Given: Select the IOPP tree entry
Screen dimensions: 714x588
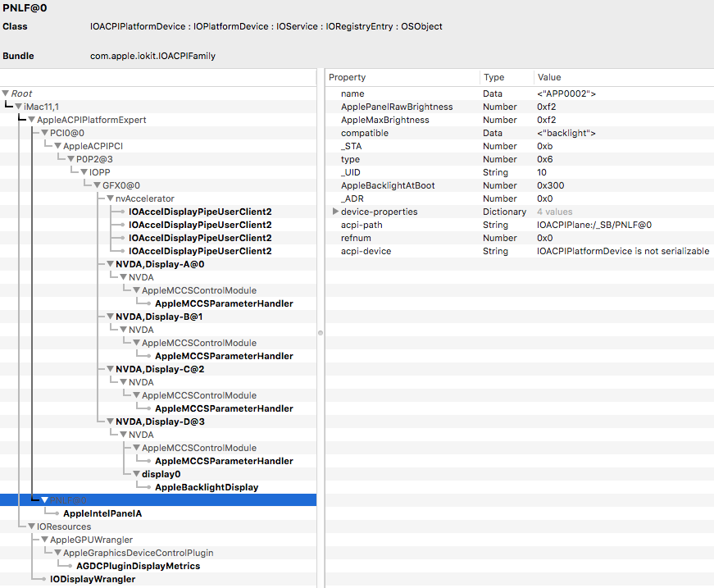Looking at the screenshot, I should (x=100, y=172).
